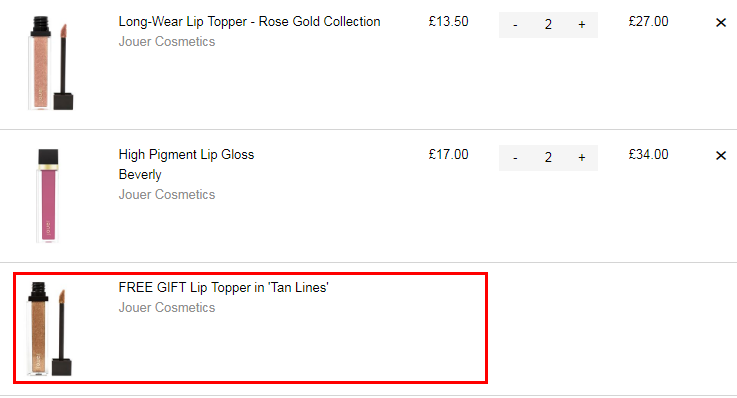
Task: Open Long-Wear Lip Topper - Rose Gold Collection title
Action: pyautogui.click(x=249, y=22)
